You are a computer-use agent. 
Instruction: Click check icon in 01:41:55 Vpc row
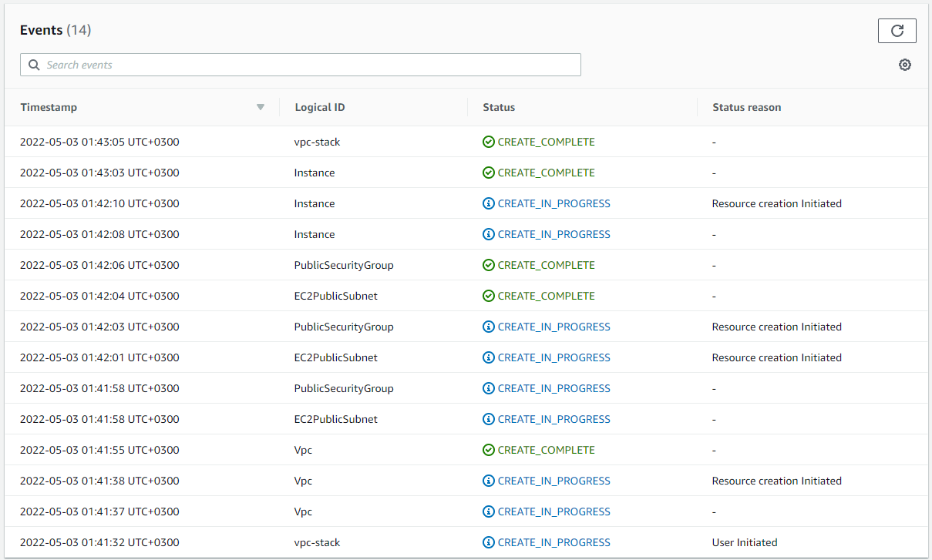pyautogui.click(x=489, y=450)
